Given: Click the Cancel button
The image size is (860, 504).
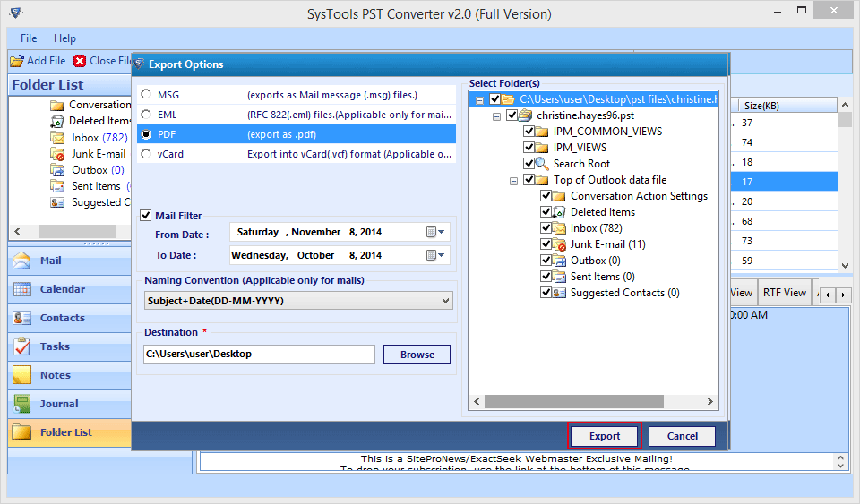Looking at the screenshot, I should 683,436.
